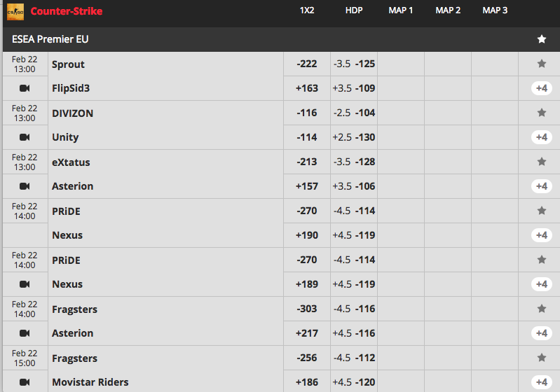This screenshot has height=392, width=560.
Task: Toggle favorite star for DIVIZON match
Action: (542, 113)
